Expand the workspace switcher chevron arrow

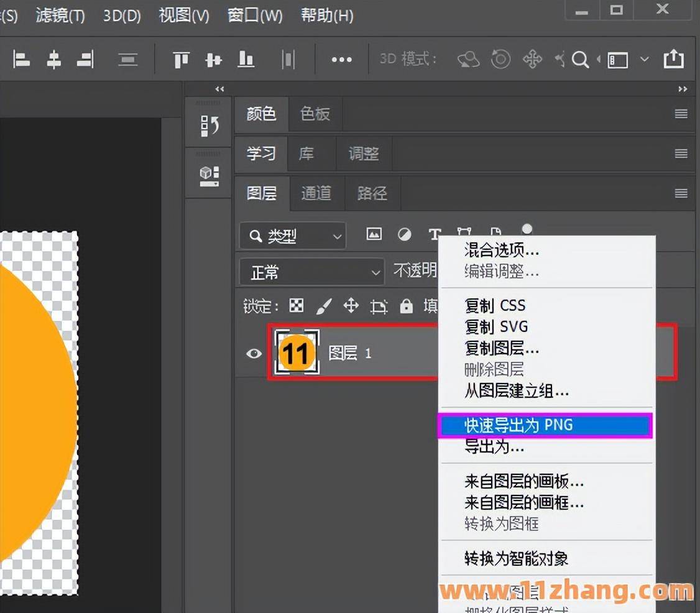pos(644,59)
